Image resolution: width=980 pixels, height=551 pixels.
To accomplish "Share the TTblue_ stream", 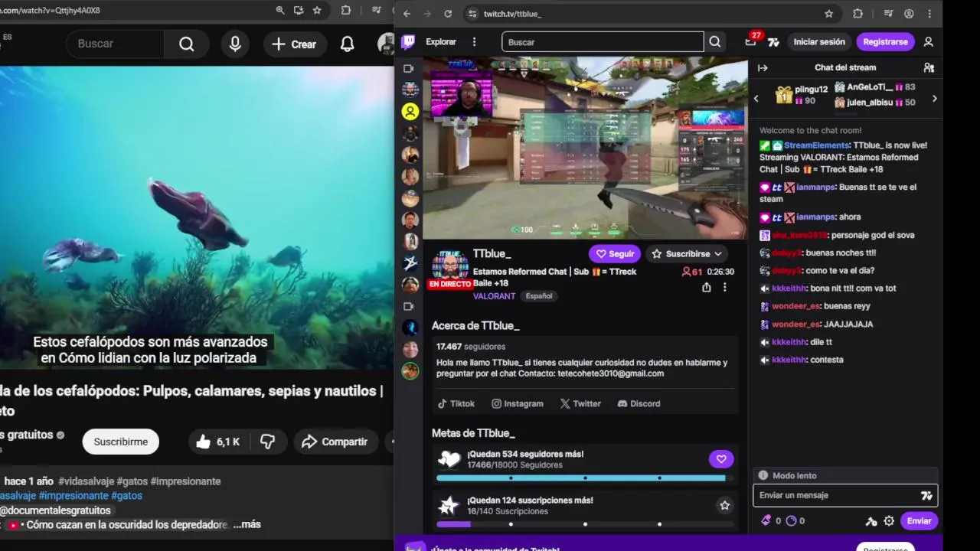I will tap(706, 287).
